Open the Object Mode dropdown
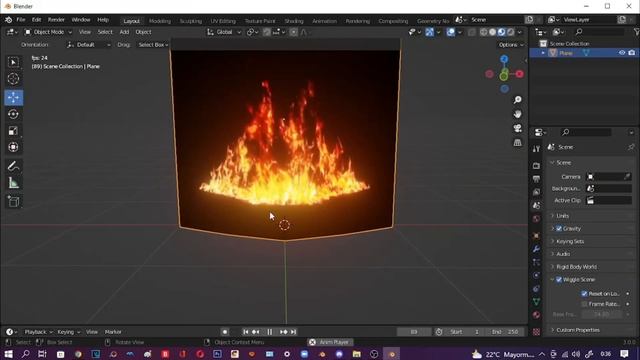Viewport: 640px width, 360px height. coord(48,32)
